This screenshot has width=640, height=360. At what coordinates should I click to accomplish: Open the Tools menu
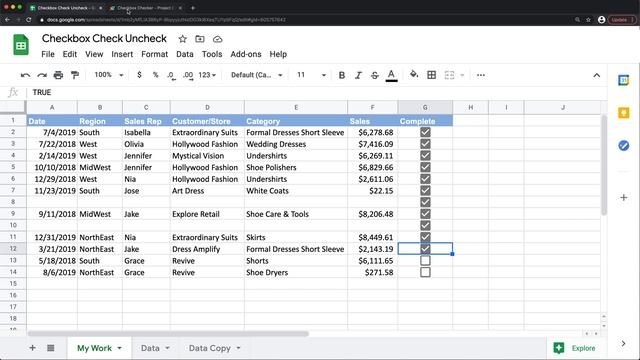(x=212, y=54)
